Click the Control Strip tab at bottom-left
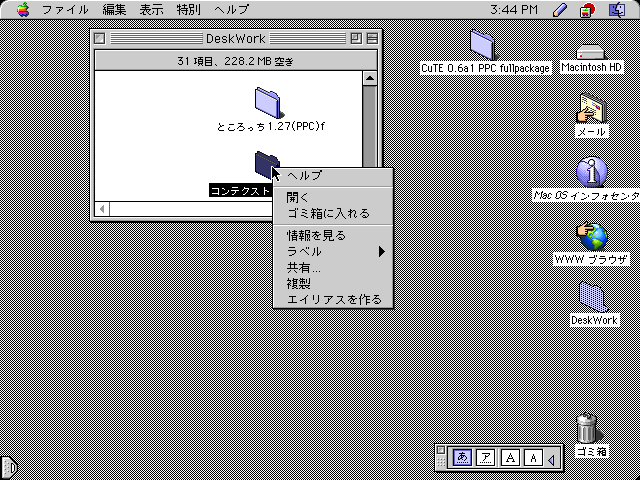This screenshot has height=480, width=640. point(9,467)
